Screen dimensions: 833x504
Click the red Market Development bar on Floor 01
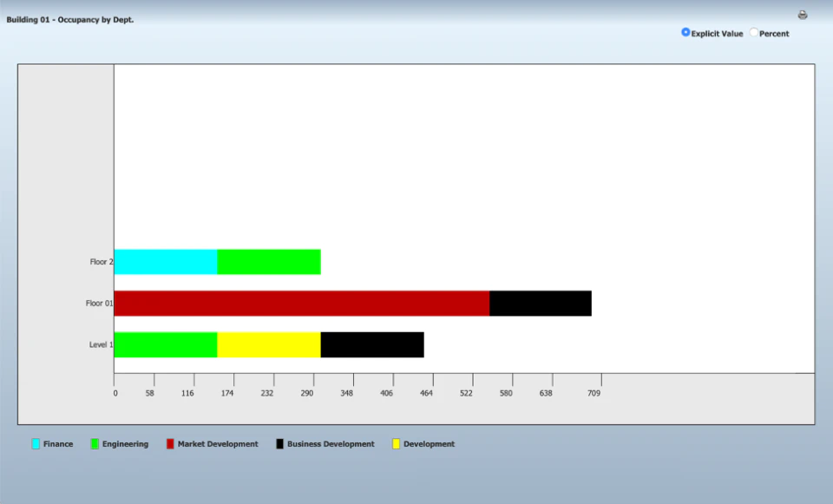(x=302, y=304)
